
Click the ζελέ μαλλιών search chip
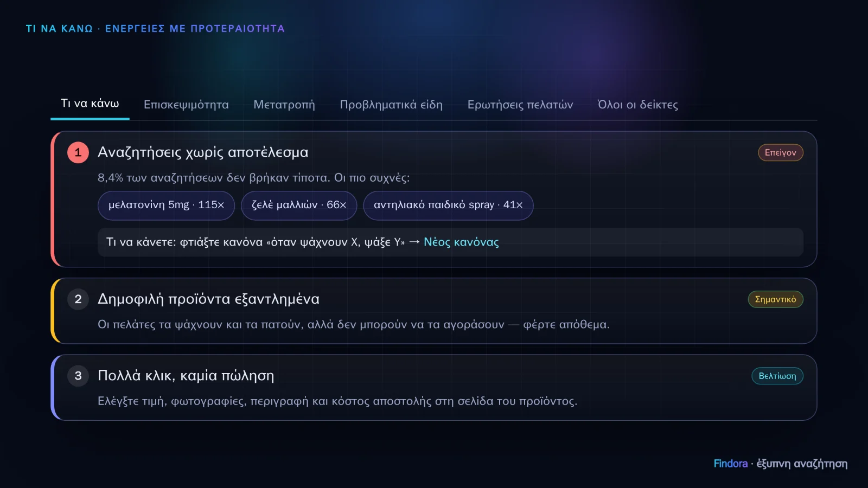(299, 205)
